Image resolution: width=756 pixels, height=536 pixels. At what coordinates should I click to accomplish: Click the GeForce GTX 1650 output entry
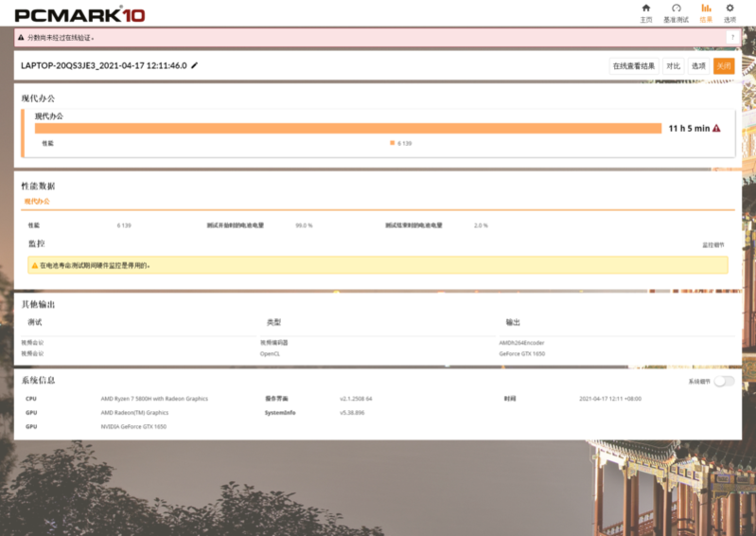click(521, 353)
